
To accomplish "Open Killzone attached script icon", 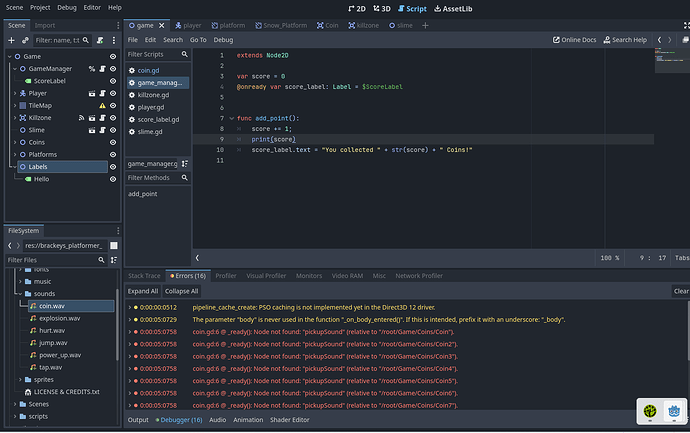I will pos(103,118).
